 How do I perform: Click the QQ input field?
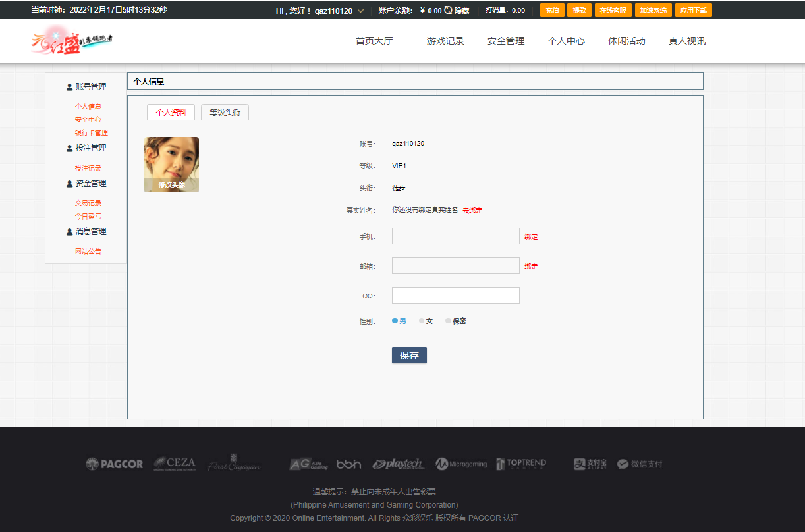click(455, 295)
